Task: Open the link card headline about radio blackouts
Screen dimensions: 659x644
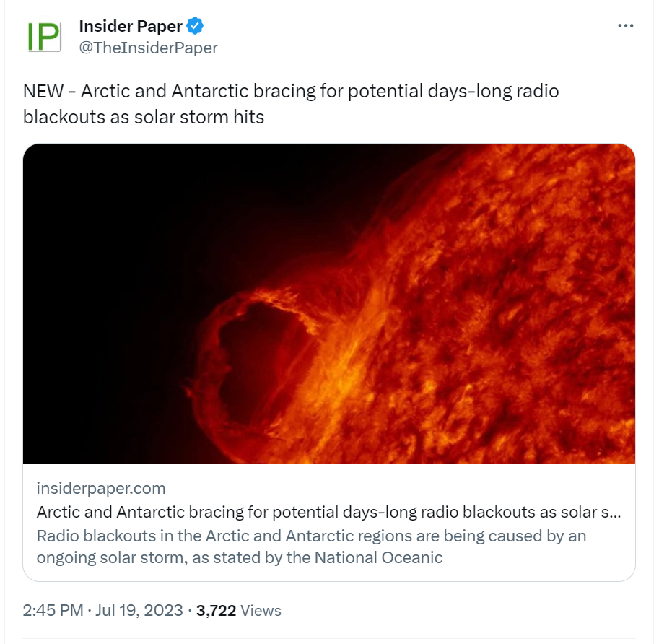Action: [x=328, y=513]
